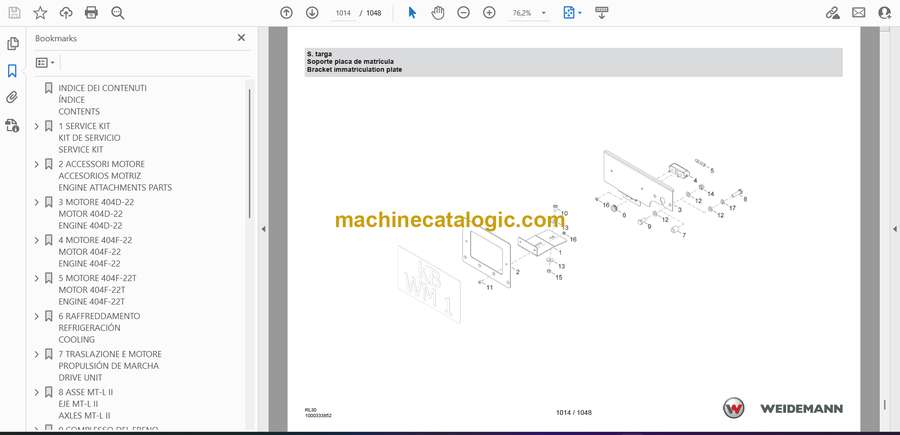Toggle the right tools pane arrow

click(894, 229)
